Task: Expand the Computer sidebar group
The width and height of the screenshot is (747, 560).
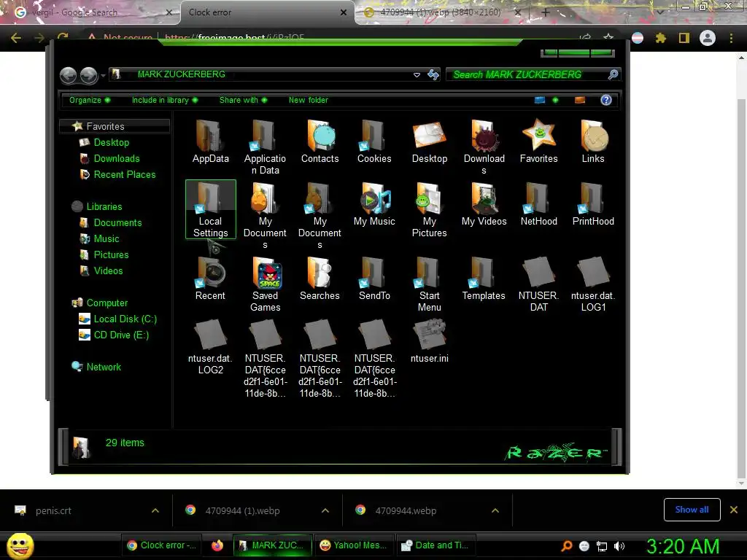Action: pyautogui.click(x=107, y=303)
